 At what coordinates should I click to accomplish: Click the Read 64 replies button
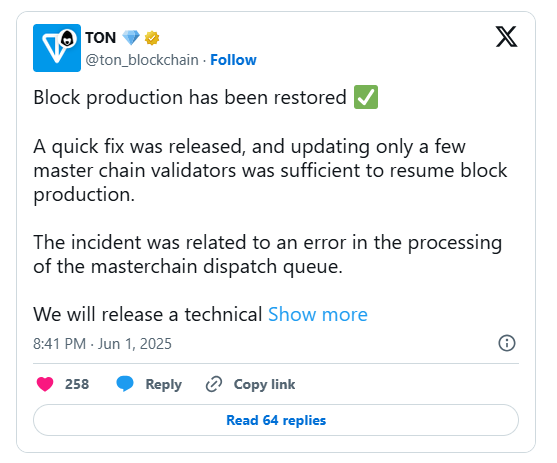(x=276, y=420)
